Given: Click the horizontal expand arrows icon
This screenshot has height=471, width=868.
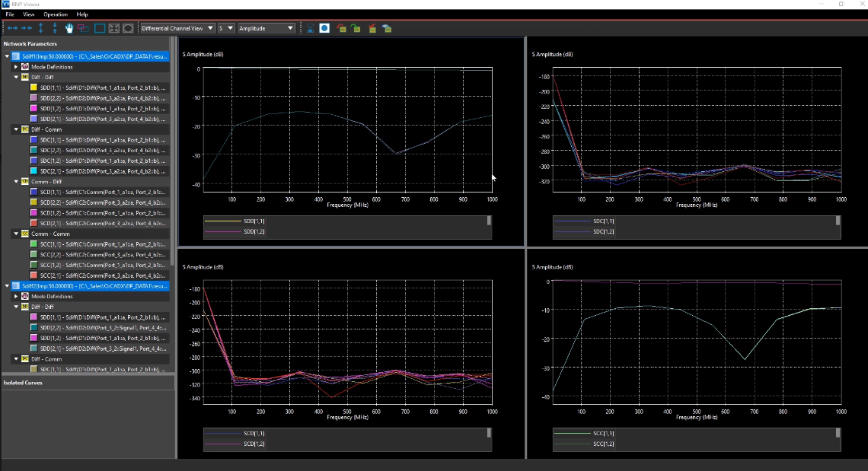Looking at the screenshot, I should 13,28.
